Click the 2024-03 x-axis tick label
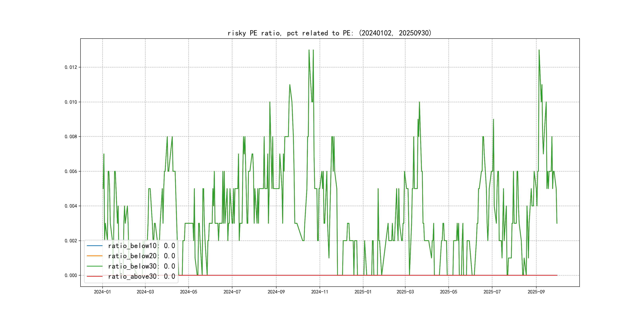644x322 pixels. click(x=145, y=292)
